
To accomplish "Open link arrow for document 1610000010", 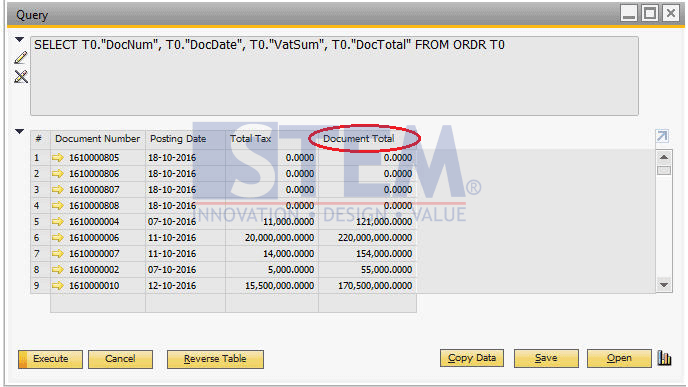I will click(x=57, y=286).
